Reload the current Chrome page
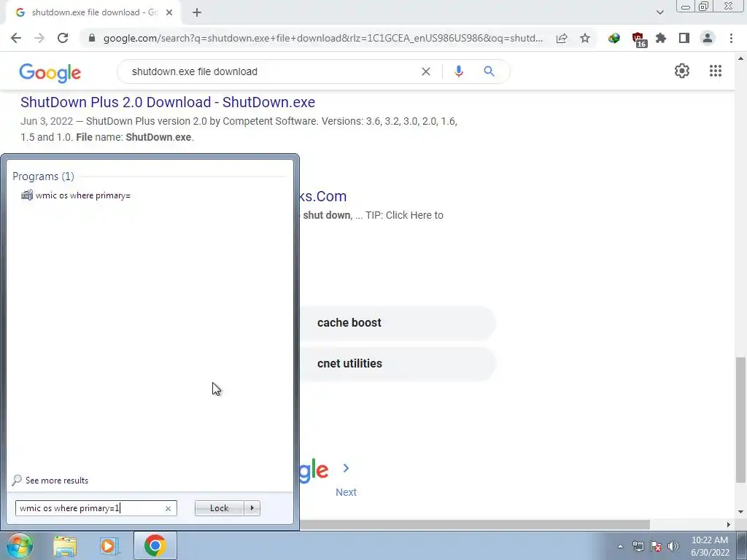The width and height of the screenshot is (747, 560). (63, 38)
